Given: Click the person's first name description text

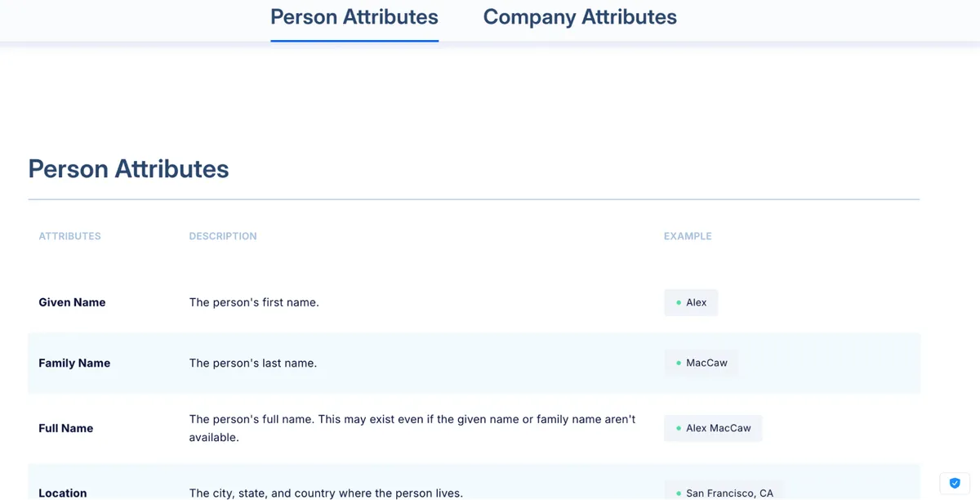Looking at the screenshot, I should [254, 302].
